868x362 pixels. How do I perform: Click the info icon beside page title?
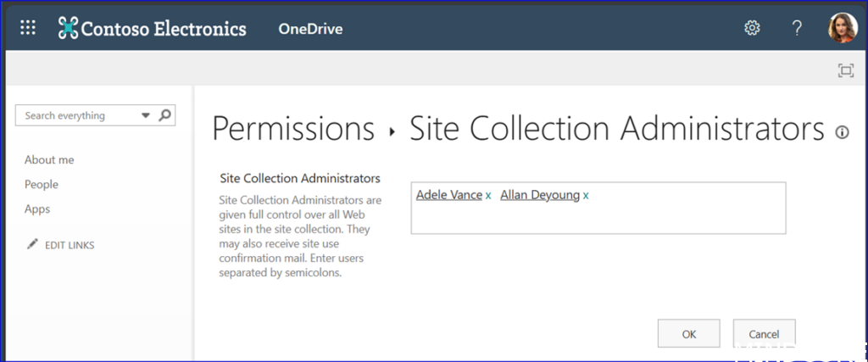pyautogui.click(x=843, y=132)
